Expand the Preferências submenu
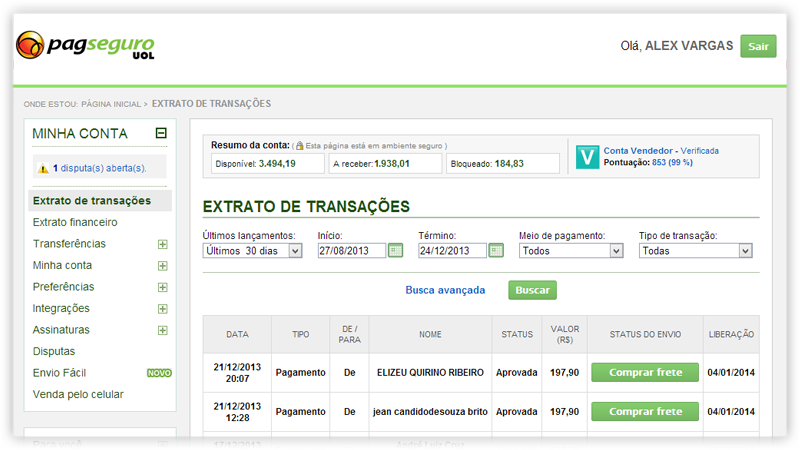Image resolution: width=800 pixels, height=450 pixels. pyautogui.click(x=162, y=287)
